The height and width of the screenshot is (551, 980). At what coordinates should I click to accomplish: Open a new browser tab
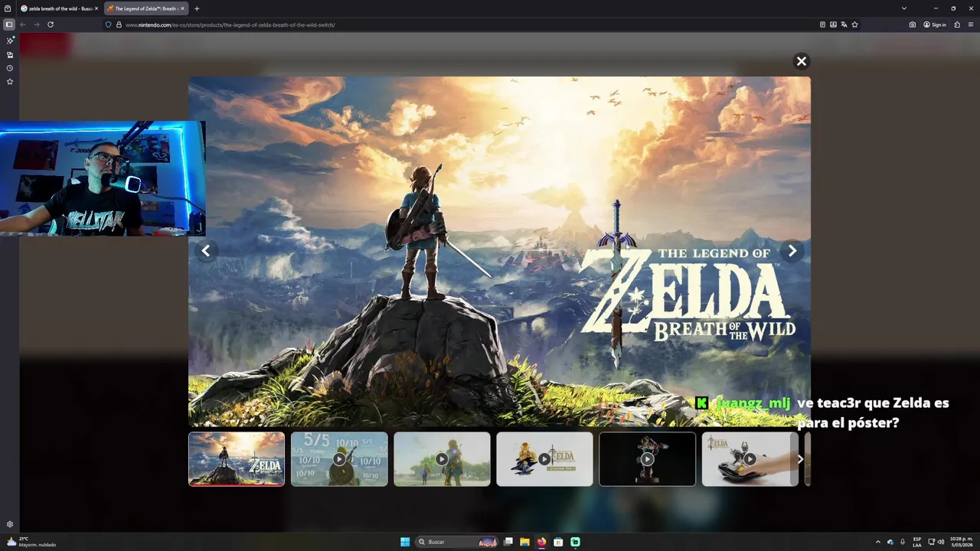point(197,8)
